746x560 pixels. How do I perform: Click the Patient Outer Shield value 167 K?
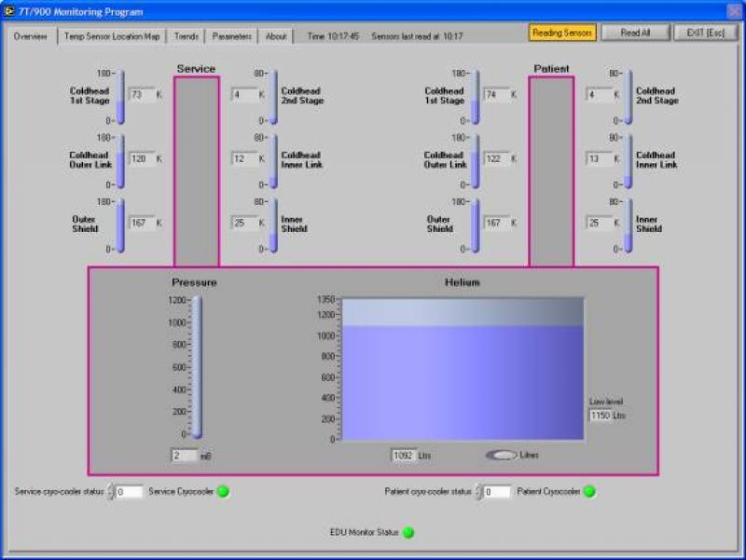click(497, 223)
